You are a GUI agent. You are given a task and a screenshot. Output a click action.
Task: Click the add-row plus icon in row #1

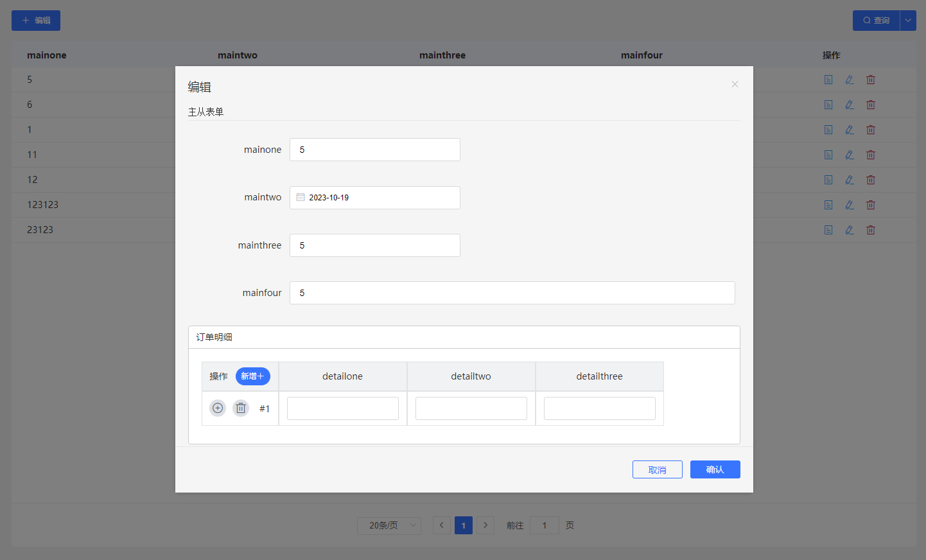[218, 408]
